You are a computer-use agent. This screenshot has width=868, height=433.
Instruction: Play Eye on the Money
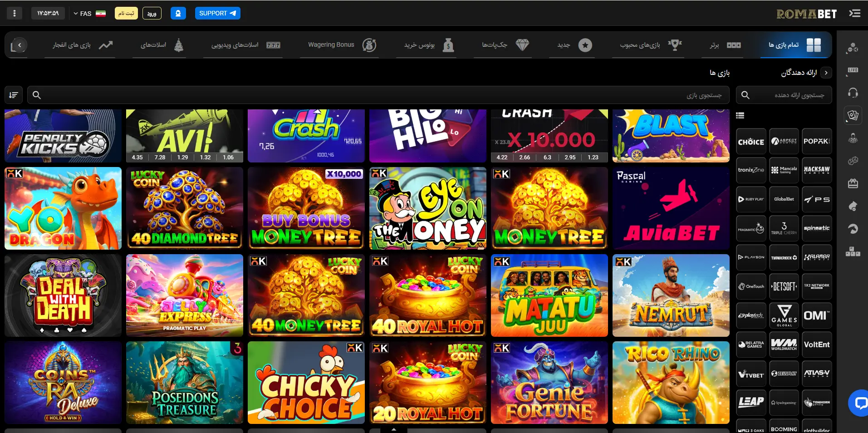tap(428, 208)
